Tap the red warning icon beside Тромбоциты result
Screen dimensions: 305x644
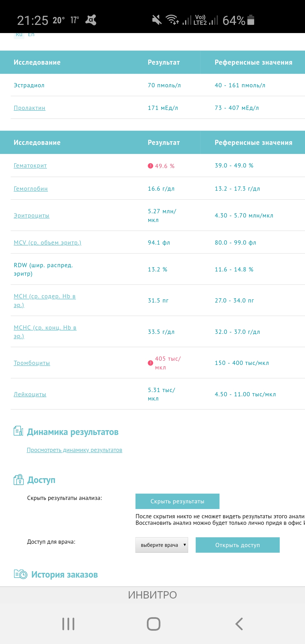click(x=150, y=363)
